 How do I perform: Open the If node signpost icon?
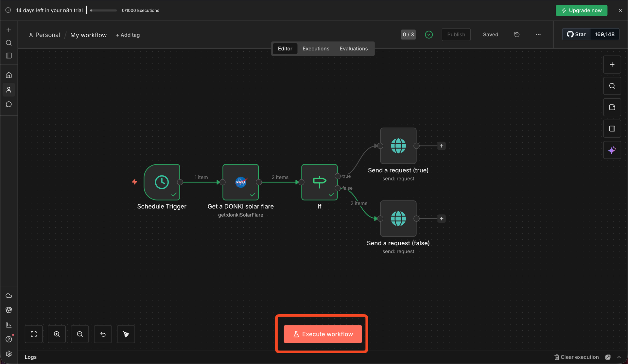coord(319,182)
